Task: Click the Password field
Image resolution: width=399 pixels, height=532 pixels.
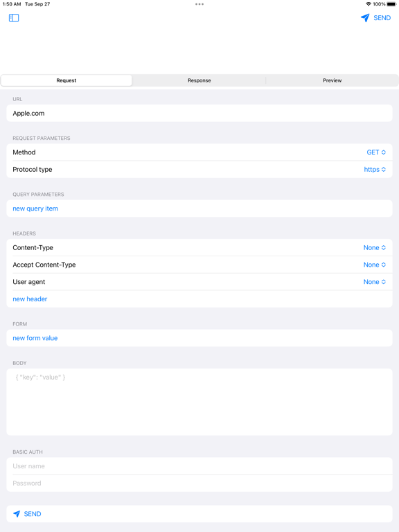Action: [199, 483]
